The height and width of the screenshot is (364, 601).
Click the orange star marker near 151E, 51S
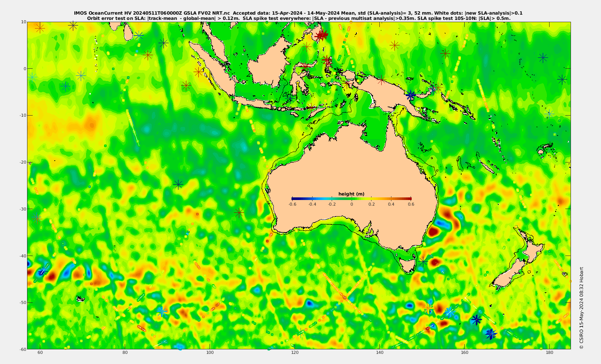(429, 309)
